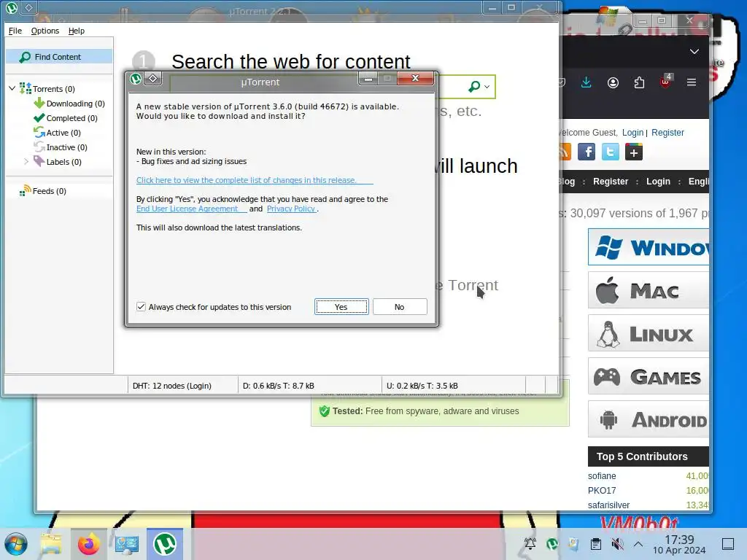
Task: Click the Downloading (0) green arrow icon
Action: coord(39,103)
